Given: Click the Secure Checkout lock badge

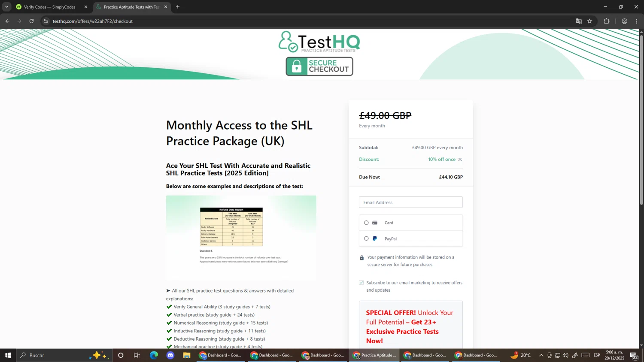Looking at the screenshot, I should (319, 66).
